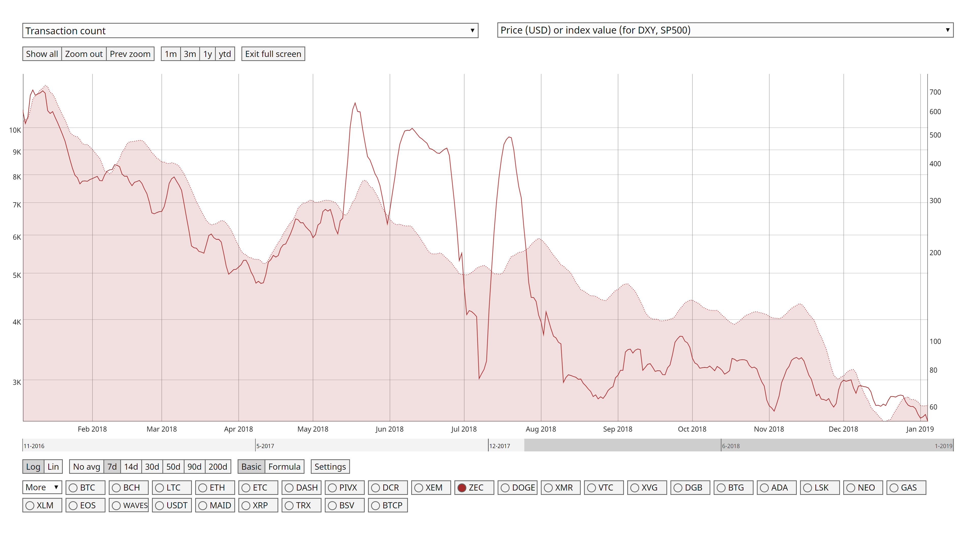This screenshot has width=980, height=549.
Task: Select the BTC radio button
Action: [x=73, y=487]
